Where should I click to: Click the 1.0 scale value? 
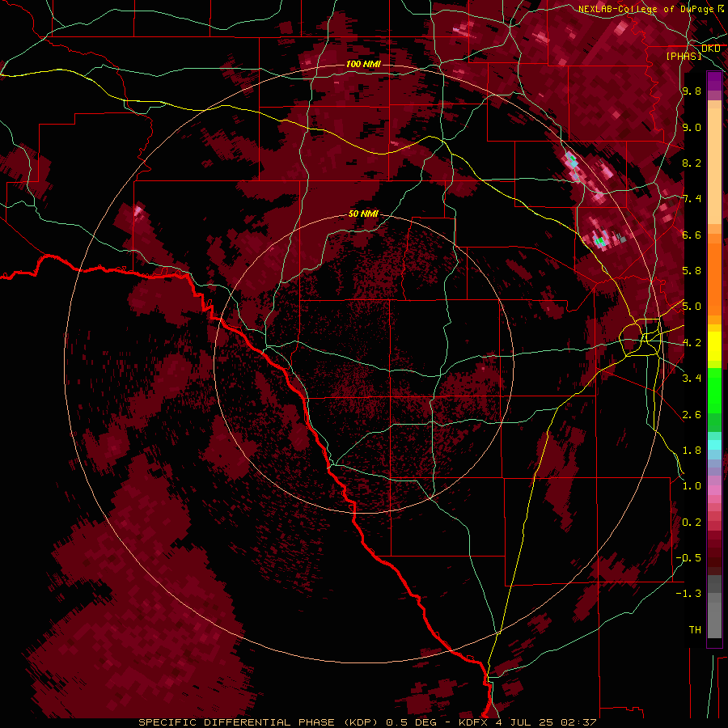(x=692, y=485)
